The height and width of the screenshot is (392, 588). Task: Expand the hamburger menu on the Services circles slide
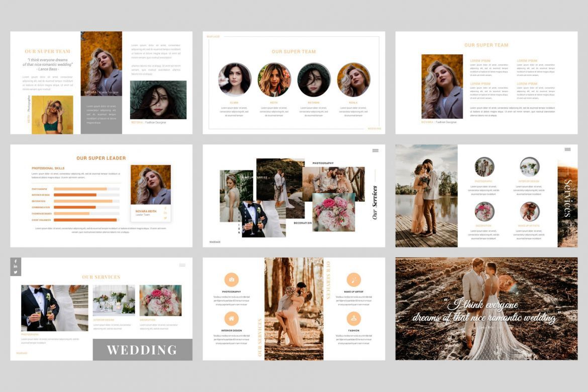pos(568,149)
